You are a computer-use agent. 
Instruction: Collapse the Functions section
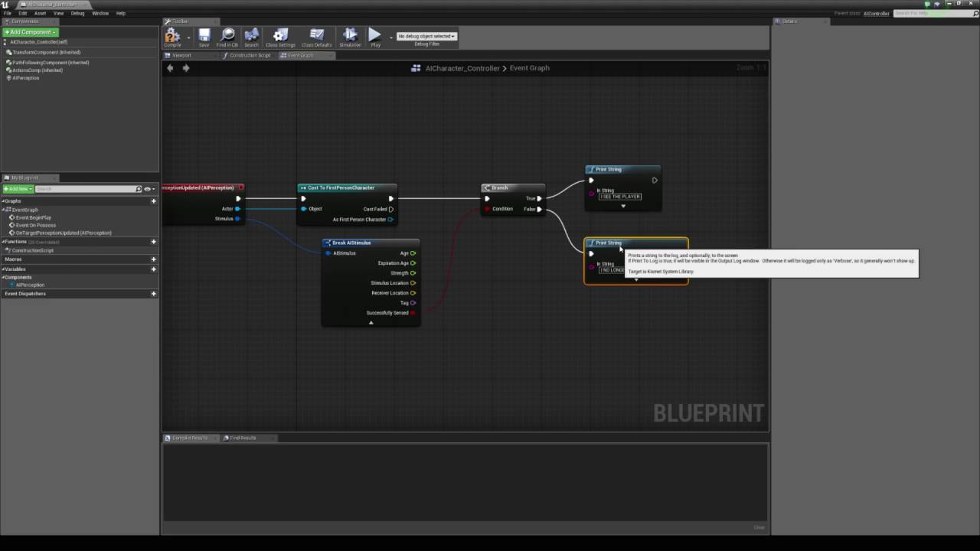(3, 242)
